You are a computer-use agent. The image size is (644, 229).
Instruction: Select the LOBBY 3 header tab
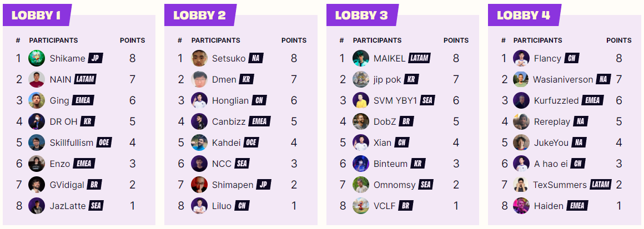(x=361, y=15)
